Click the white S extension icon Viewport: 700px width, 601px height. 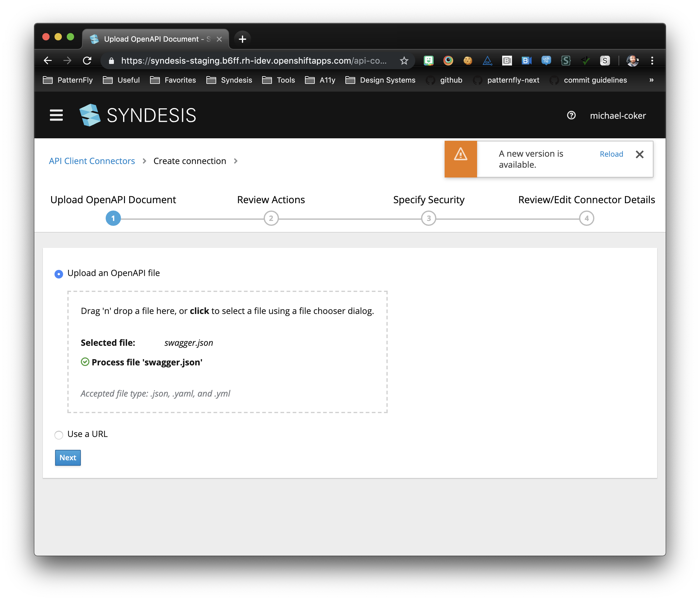605,61
